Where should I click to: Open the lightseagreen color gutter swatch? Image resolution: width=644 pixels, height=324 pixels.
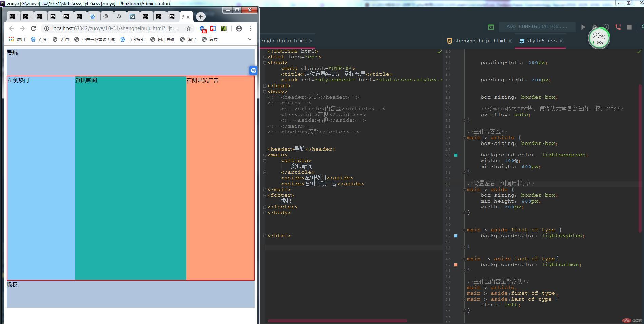coord(456,155)
